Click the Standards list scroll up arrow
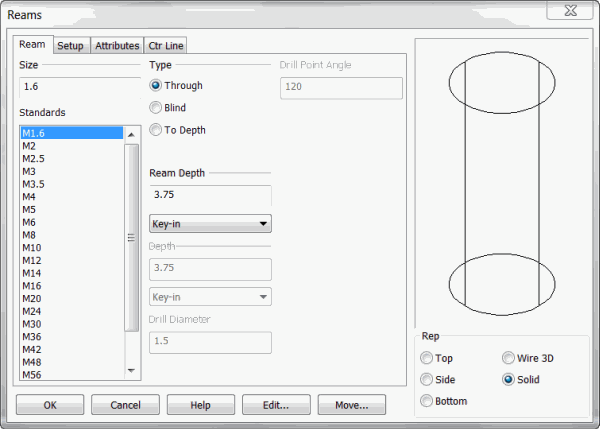Screen dimensions: 600x429 pyautogui.click(x=131, y=135)
